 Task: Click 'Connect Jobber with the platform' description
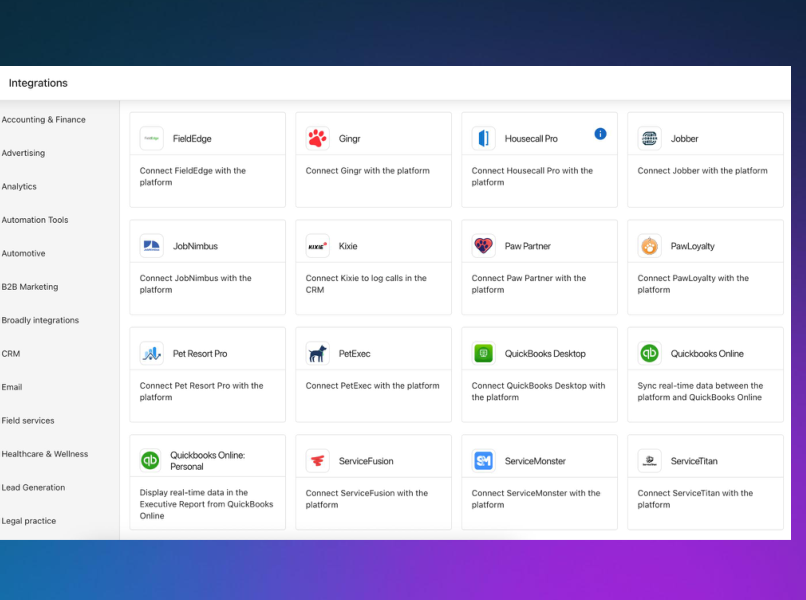click(702, 171)
